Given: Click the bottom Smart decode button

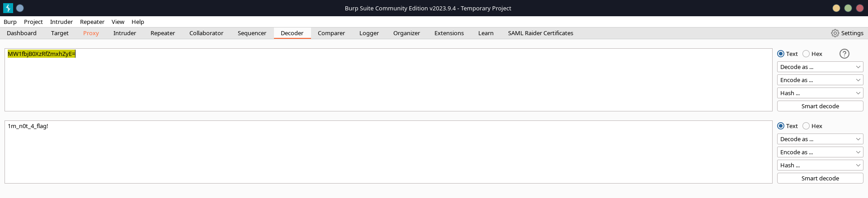Looking at the screenshot, I should tap(820, 178).
